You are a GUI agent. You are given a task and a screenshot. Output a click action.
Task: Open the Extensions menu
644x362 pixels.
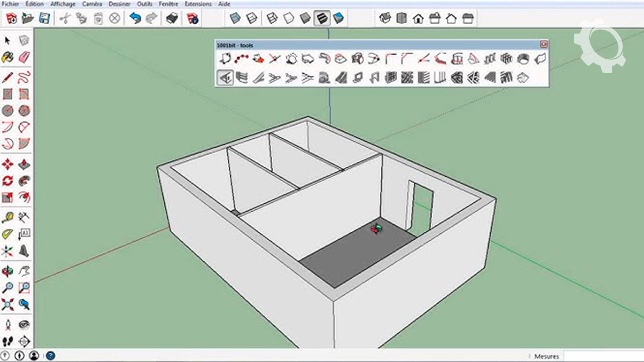(198, 4)
